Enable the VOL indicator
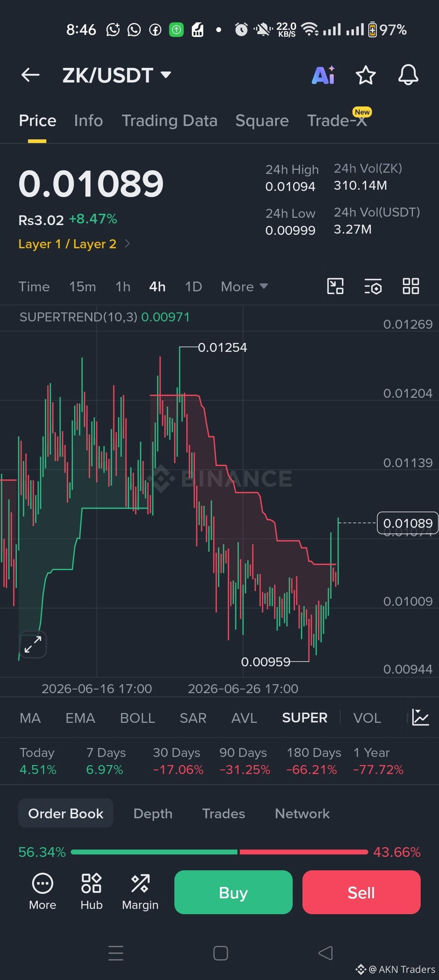 [367, 718]
